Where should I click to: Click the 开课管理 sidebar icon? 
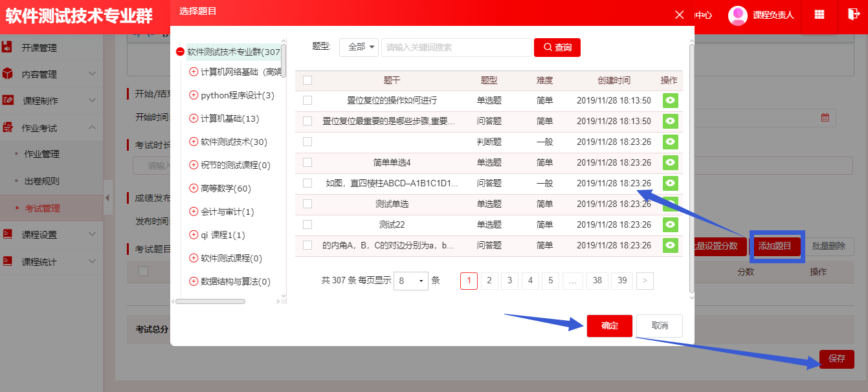pyautogui.click(x=7, y=47)
